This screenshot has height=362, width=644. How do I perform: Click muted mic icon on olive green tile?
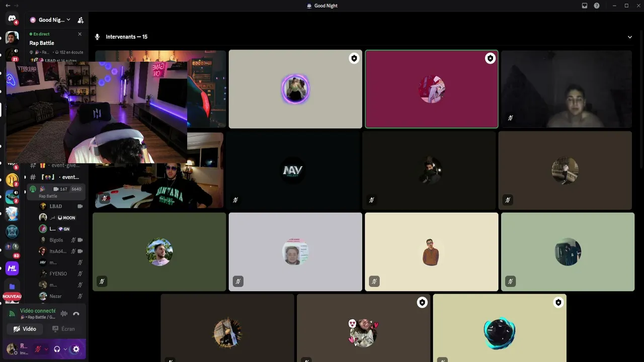[x=102, y=282]
